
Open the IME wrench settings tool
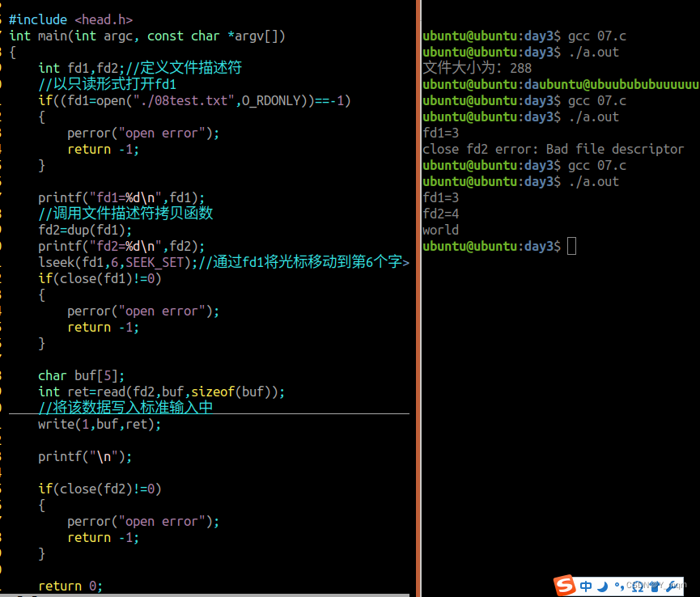tap(672, 586)
